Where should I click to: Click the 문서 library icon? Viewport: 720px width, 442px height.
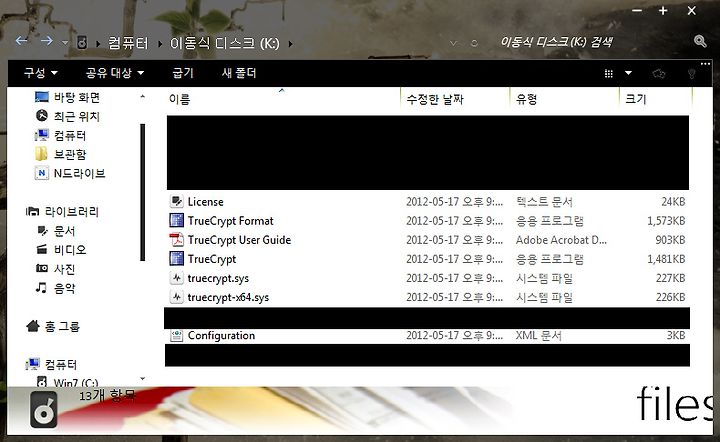pos(42,230)
